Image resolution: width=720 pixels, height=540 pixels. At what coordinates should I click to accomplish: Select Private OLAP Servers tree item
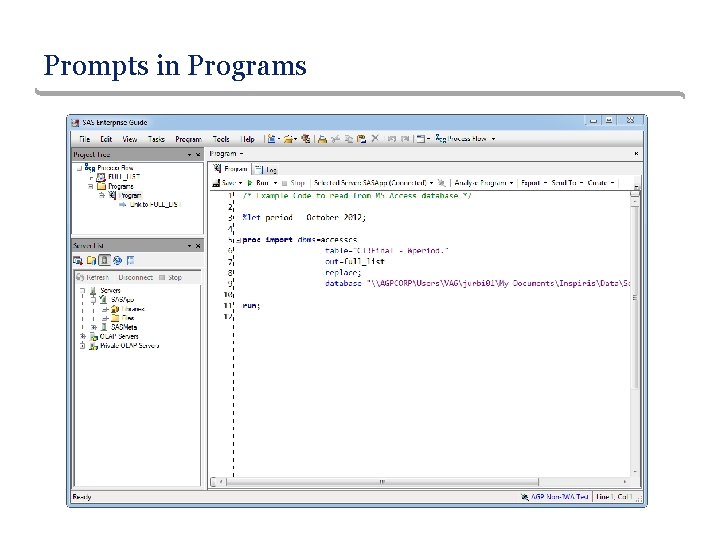(x=129, y=346)
